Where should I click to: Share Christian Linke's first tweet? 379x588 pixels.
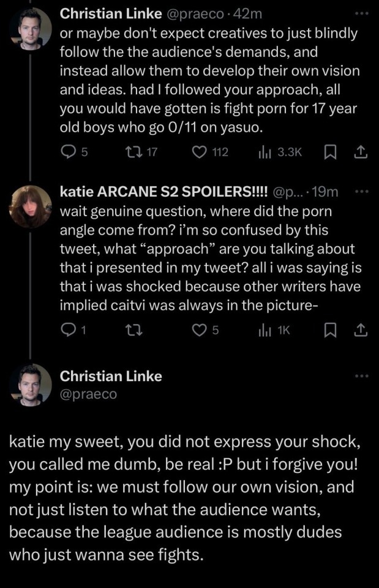(x=361, y=152)
